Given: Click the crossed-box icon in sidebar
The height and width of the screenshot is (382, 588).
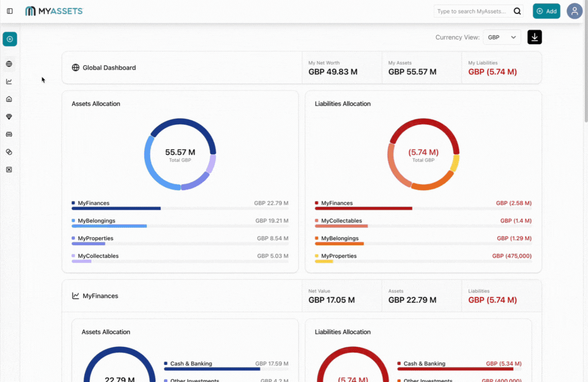Looking at the screenshot, I should pos(9,169).
